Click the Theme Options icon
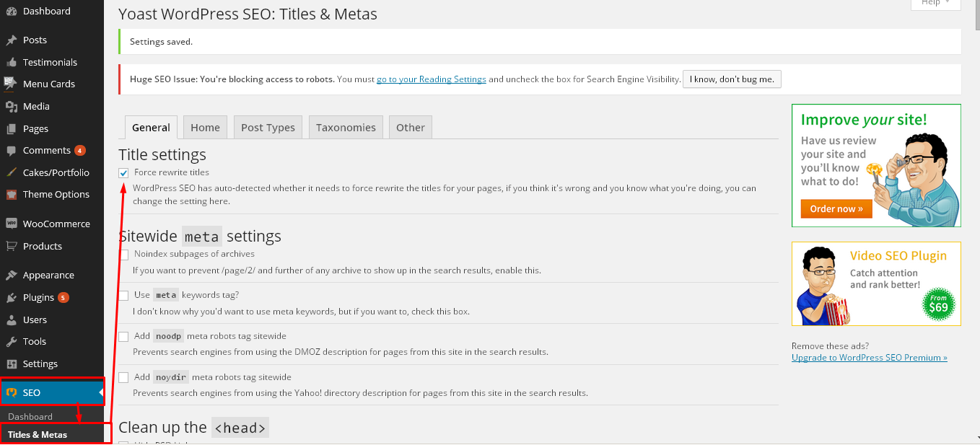 point(11,195)
